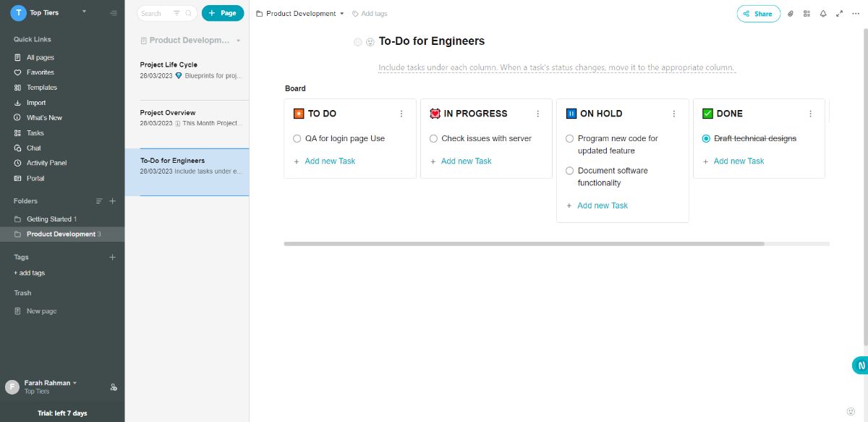Expand the Product Development breadcrumb dropdown
Screen dimensions: 868x422
pos(342,14)
